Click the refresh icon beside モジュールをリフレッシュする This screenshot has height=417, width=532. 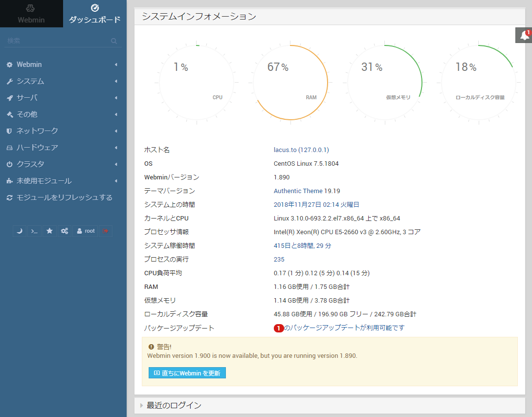pyautogui.click(x=9, y=198)
